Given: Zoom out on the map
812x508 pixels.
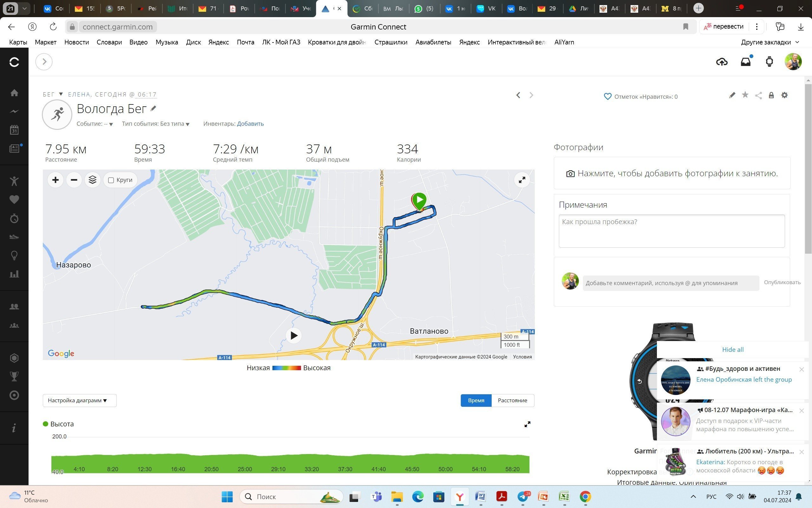Looking at the screenshot, I should (74, 180).
